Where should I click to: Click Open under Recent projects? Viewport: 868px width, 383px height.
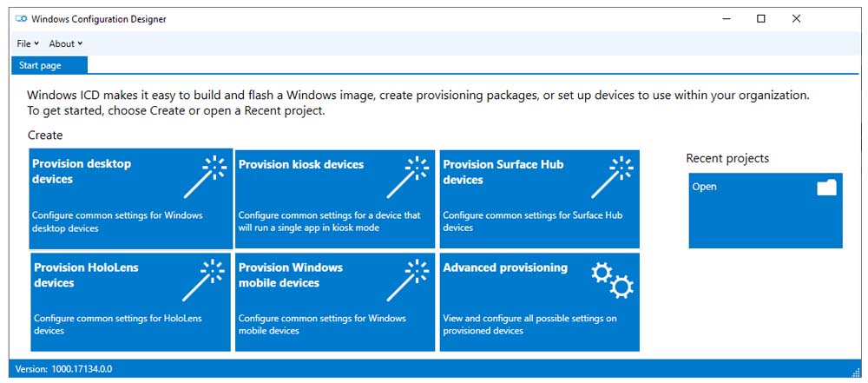tap(704, 187)
